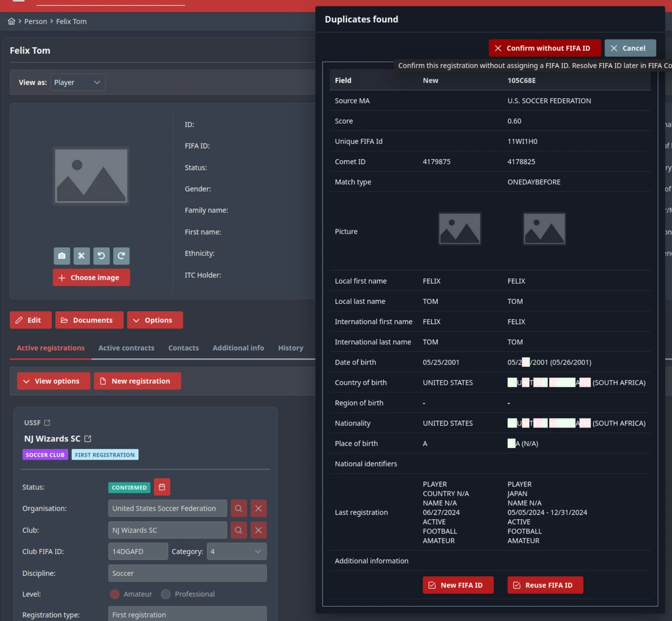The image size is (672, 621).
Task: Click the Club FIFA ID input field
Action: tap(138, 552)
